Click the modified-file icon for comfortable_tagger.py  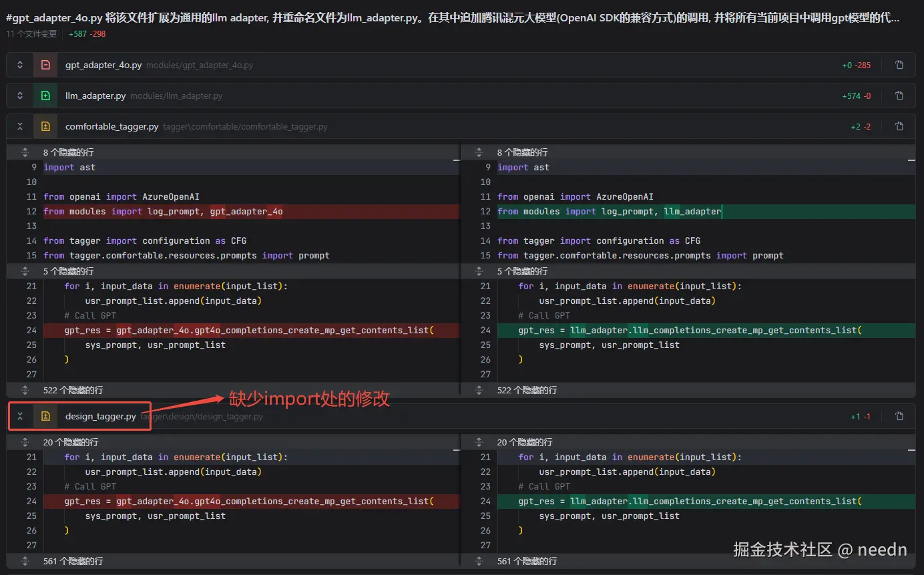pos(45,126)
